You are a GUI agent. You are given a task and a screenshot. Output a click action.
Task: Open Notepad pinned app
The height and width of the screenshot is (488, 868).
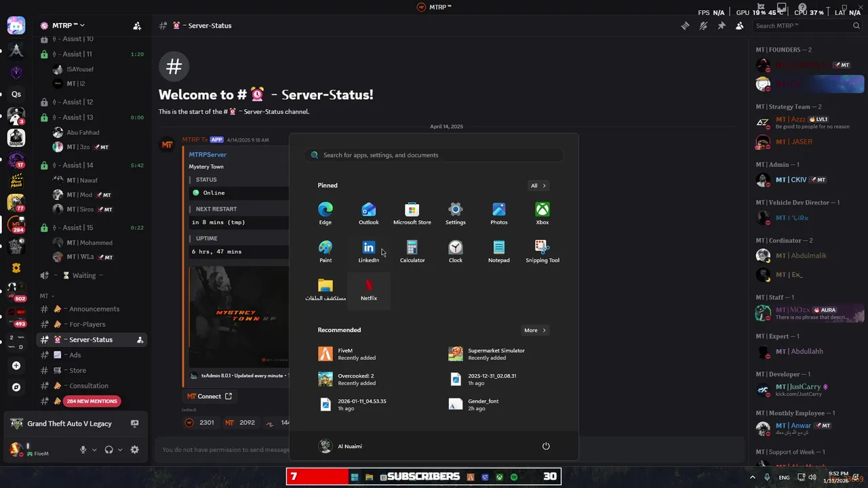pyautogui.click(x=499, y=251)
